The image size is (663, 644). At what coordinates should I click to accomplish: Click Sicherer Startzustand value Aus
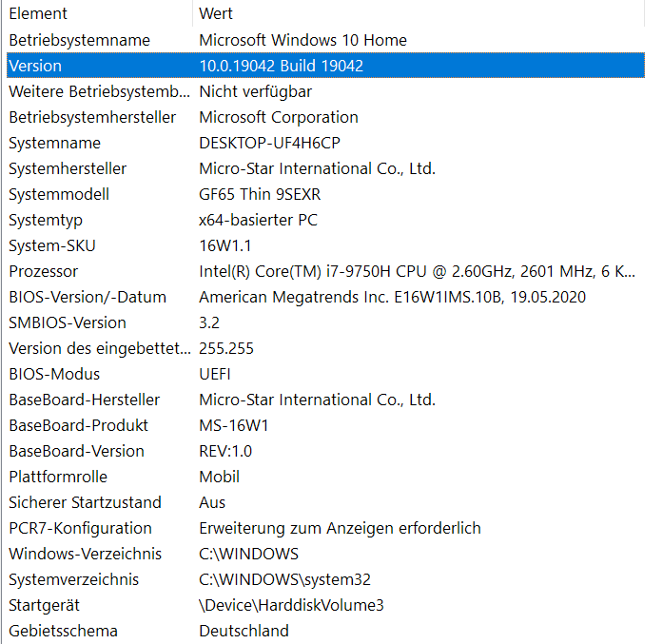click(212, 503)
